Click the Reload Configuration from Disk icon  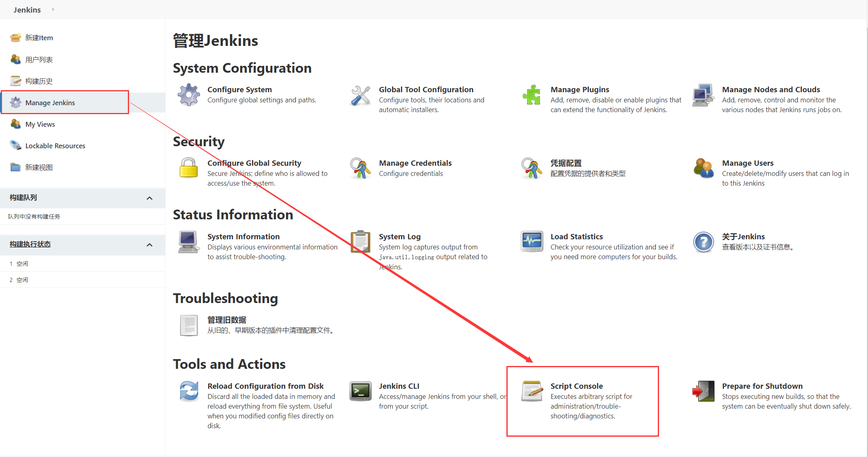coord(189,391)
